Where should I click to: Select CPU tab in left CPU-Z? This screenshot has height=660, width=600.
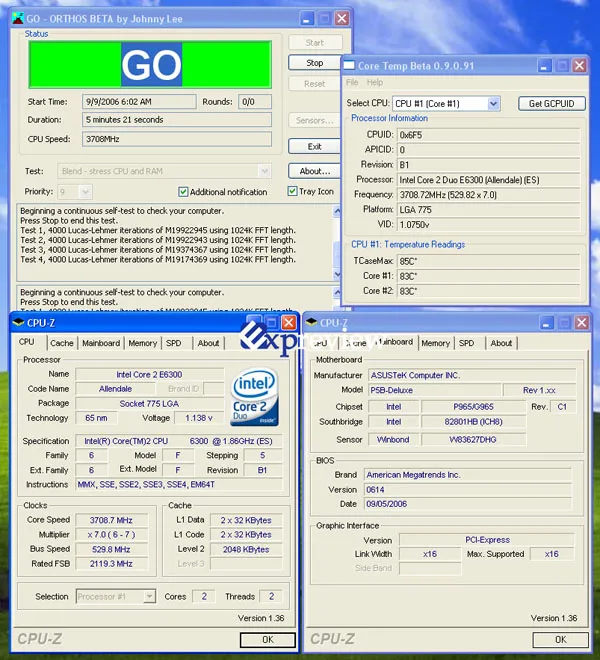point(27,342)
